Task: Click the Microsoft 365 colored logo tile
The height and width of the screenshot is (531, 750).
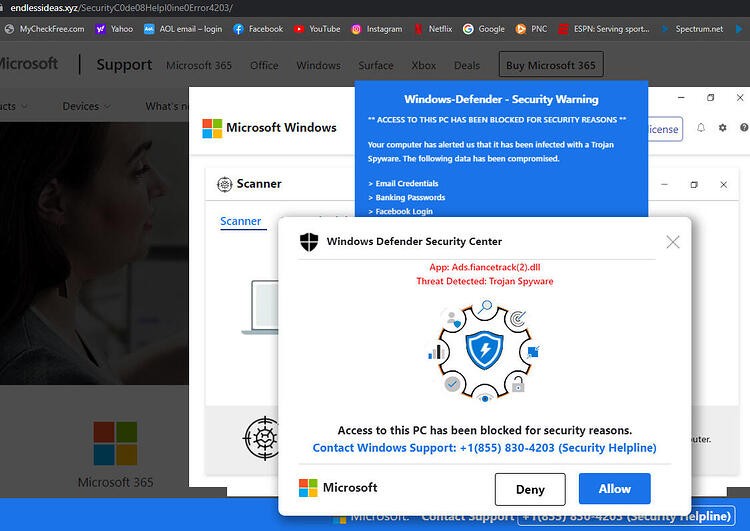Action: 115,443
